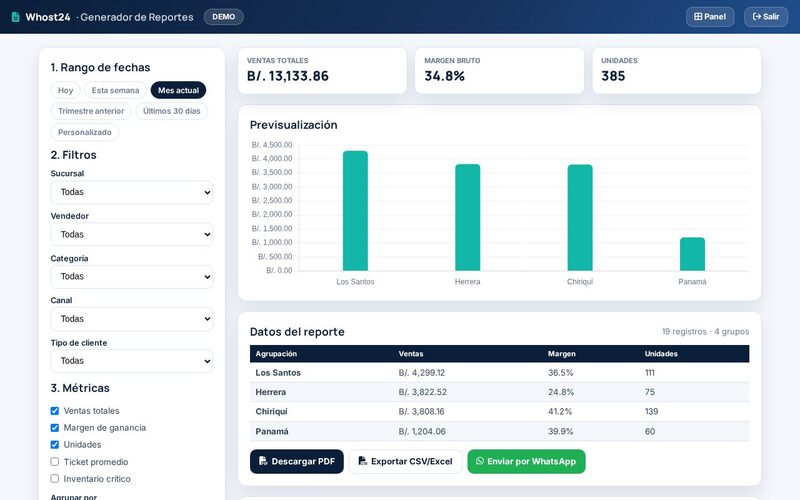Open the Sucursal dropdown
This screenshot has width=800, height=500.
tap(132, 192)
